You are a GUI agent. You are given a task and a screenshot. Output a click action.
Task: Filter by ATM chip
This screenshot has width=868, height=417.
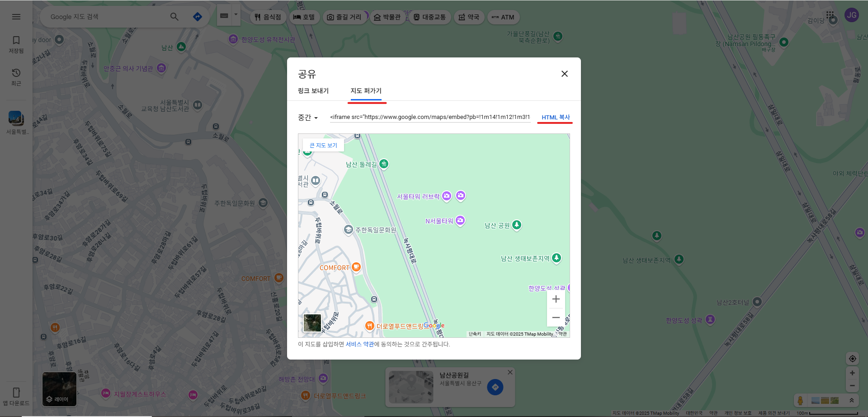(x=503, y=17)
